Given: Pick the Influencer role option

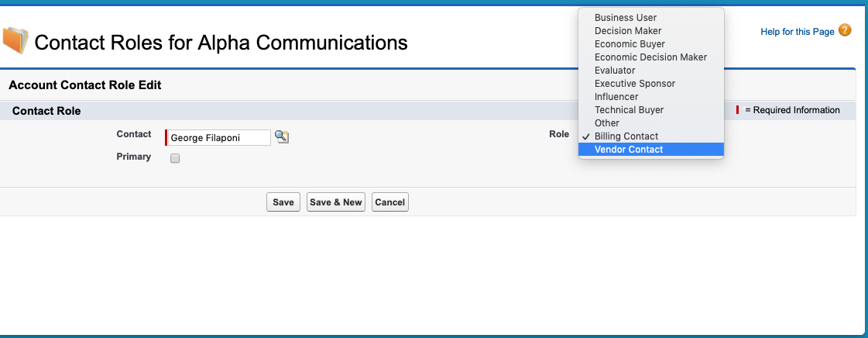Looking at the screenshot, I should (x=651, y=96).
